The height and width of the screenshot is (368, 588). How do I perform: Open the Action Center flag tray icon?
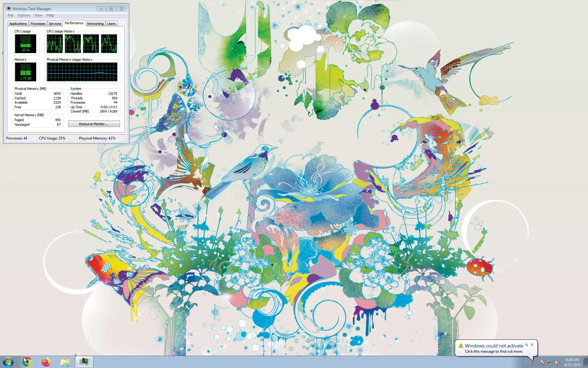pyautogui.click(x=542, y=362)
